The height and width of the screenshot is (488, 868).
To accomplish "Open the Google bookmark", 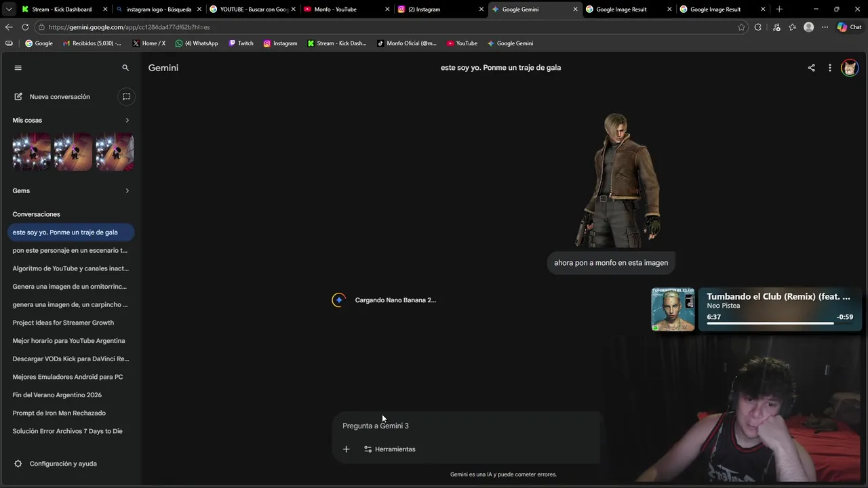I will [39, 43].
